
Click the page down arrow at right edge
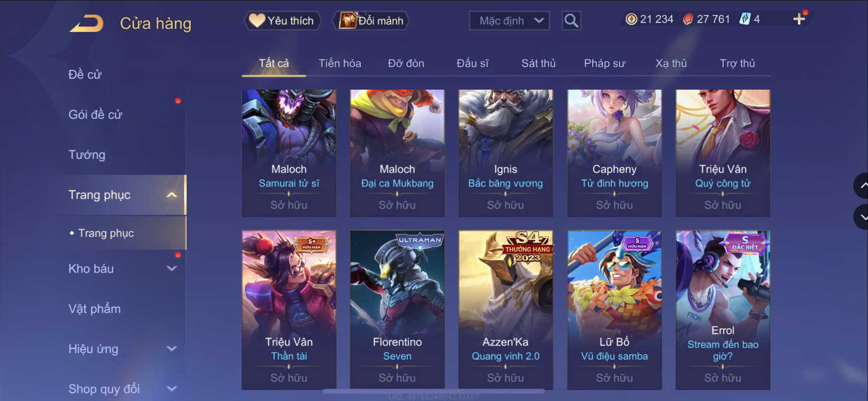click(x=861, y=217)
